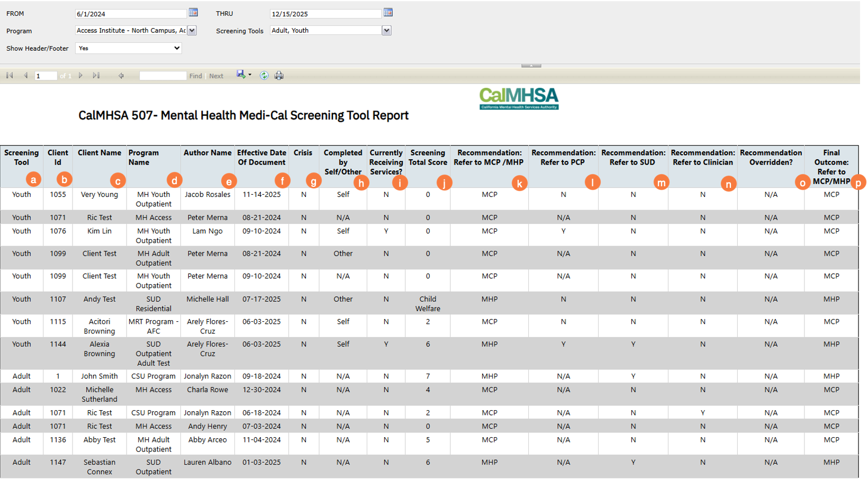Open the THRU date calendar picker
Viewport: 868px width, 480px height.
point(388,12)
